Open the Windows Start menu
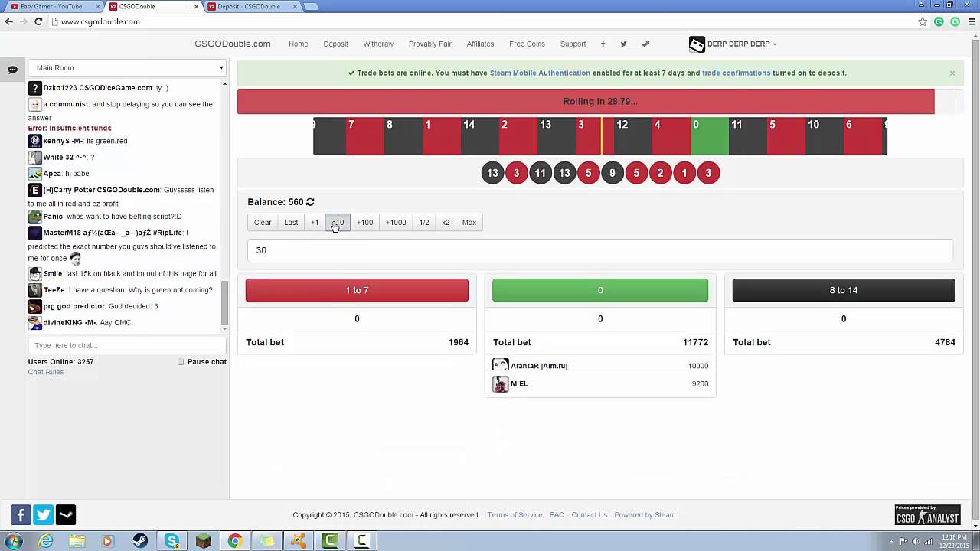This screenshot has width=980, height=551. (x=13, y=541)
